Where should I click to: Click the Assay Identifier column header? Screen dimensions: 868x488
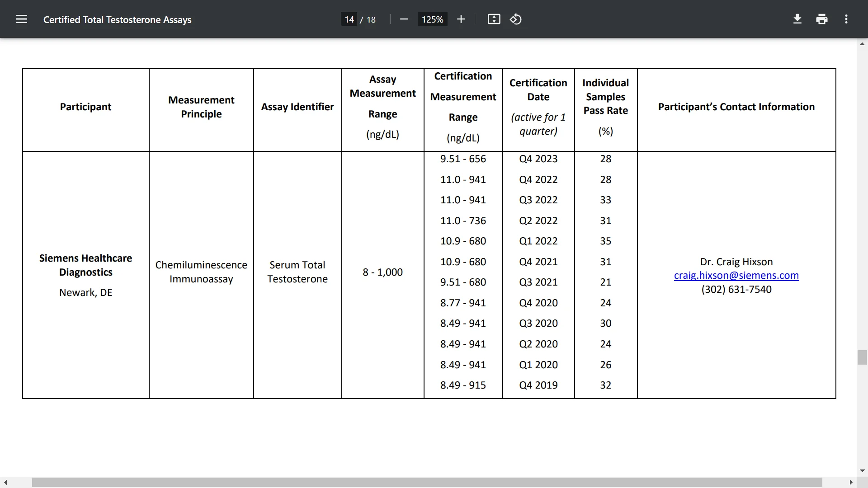297,107
